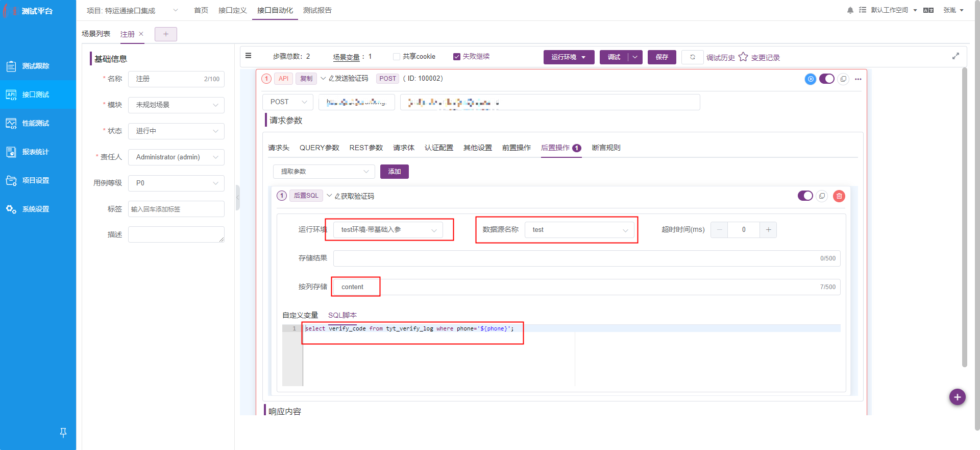Screen dimensions: 980x450
Task: Uncheck the 失败继续 checkbox
Action: tap(457, 57)
